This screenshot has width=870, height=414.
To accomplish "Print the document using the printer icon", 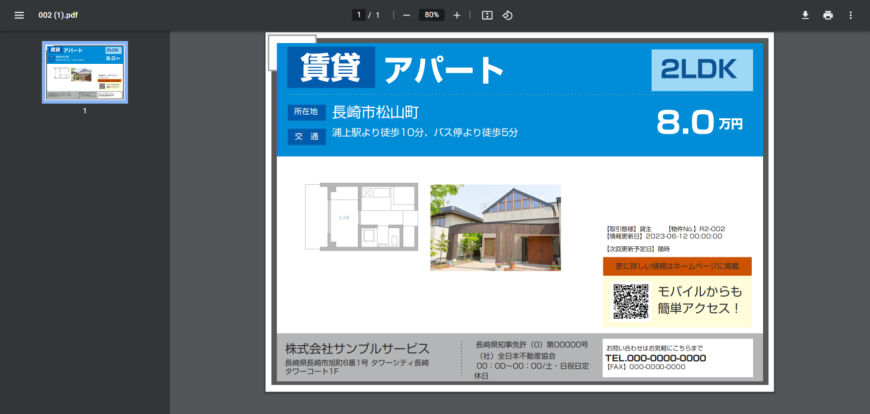I will coord(828,15).
